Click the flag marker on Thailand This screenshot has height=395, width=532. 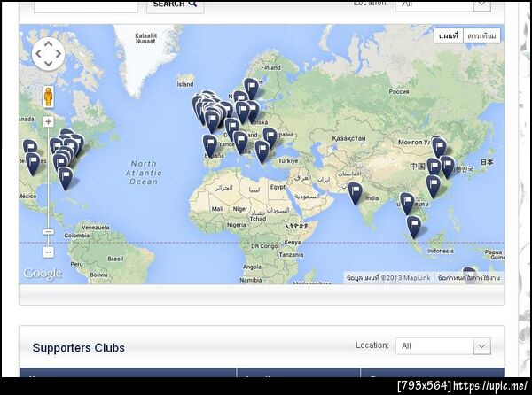tap(407, 203)
